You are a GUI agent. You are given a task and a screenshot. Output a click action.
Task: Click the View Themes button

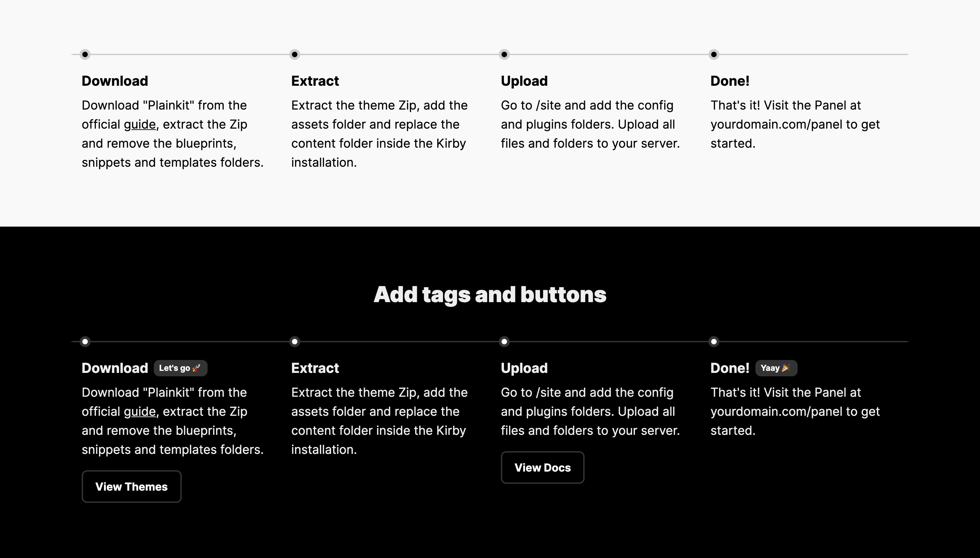(x=131, y=486)
